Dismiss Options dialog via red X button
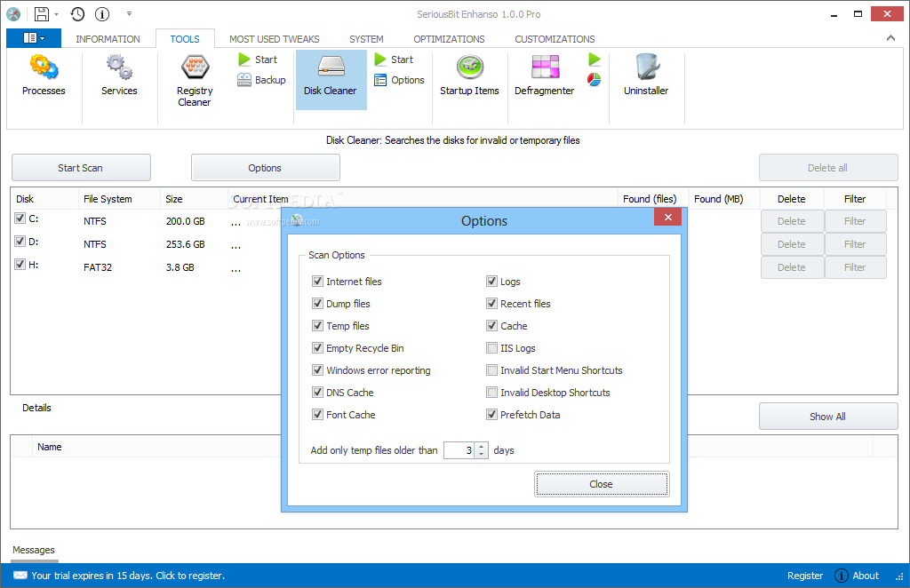The width and height of the screenshot is (910, 588). tap(668, 217)
